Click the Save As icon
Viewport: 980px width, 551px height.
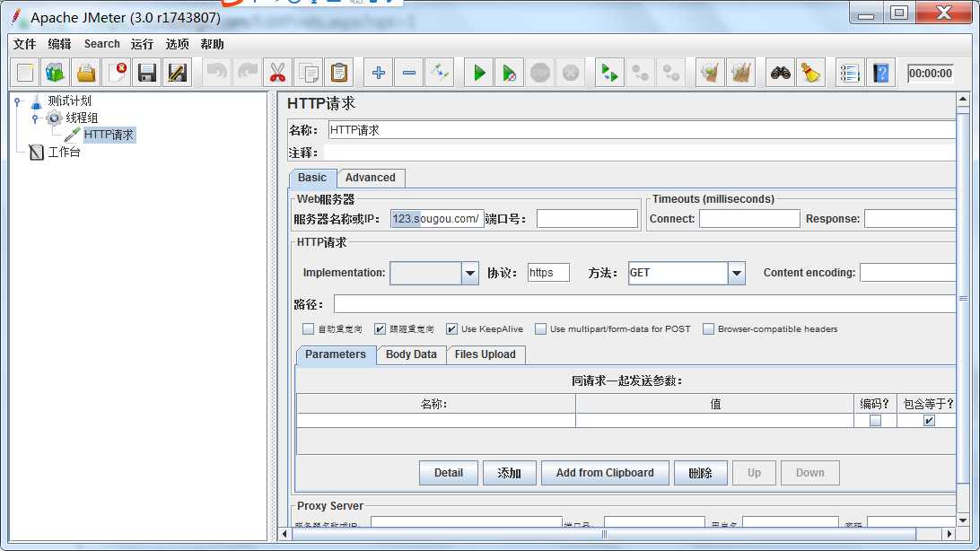point(178,73)
